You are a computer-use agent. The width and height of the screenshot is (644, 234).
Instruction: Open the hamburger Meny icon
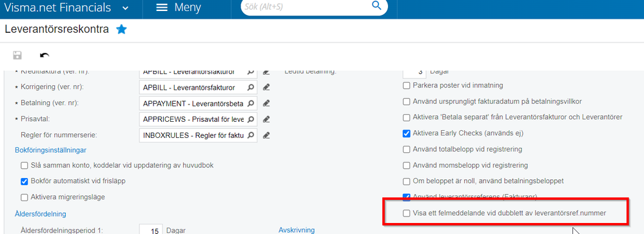pyautogui.click(x=162, y=7)
